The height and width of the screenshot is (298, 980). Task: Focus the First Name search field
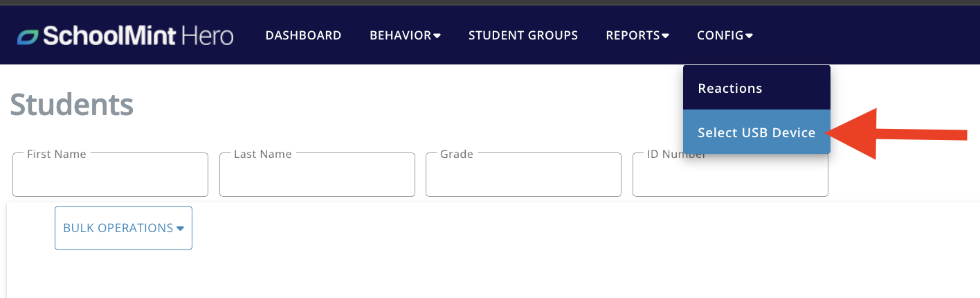(x=110, y=175)
